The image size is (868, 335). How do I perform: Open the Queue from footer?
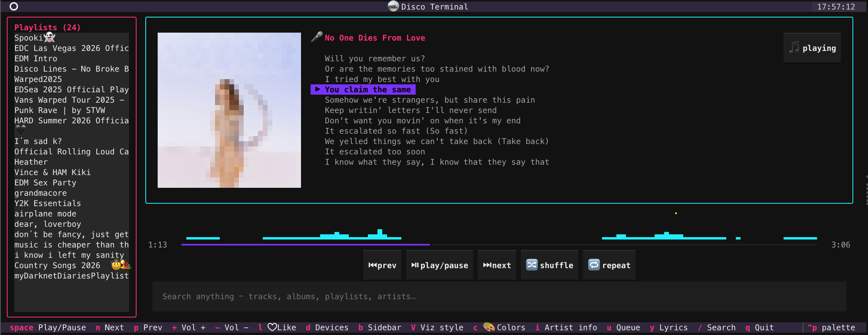624,327
